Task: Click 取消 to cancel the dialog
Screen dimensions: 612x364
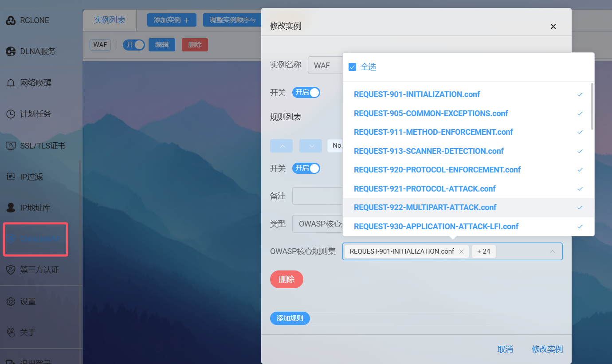Action: 505,349
